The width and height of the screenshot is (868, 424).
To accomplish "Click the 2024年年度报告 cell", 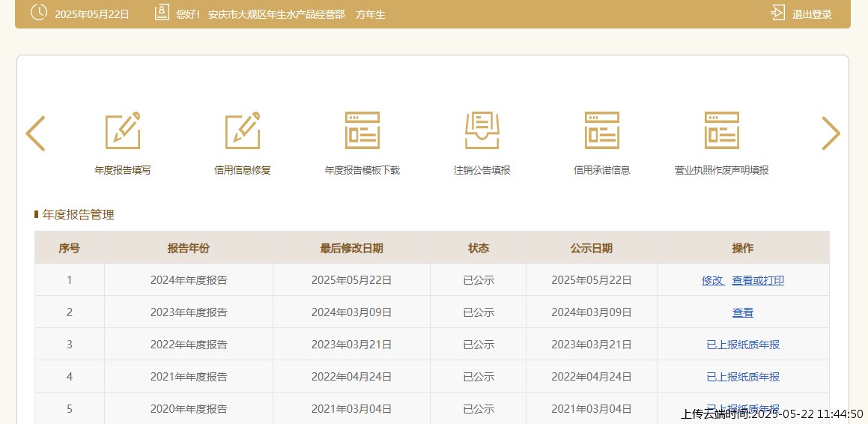I will pyautogui.click(x=189, y=280).
